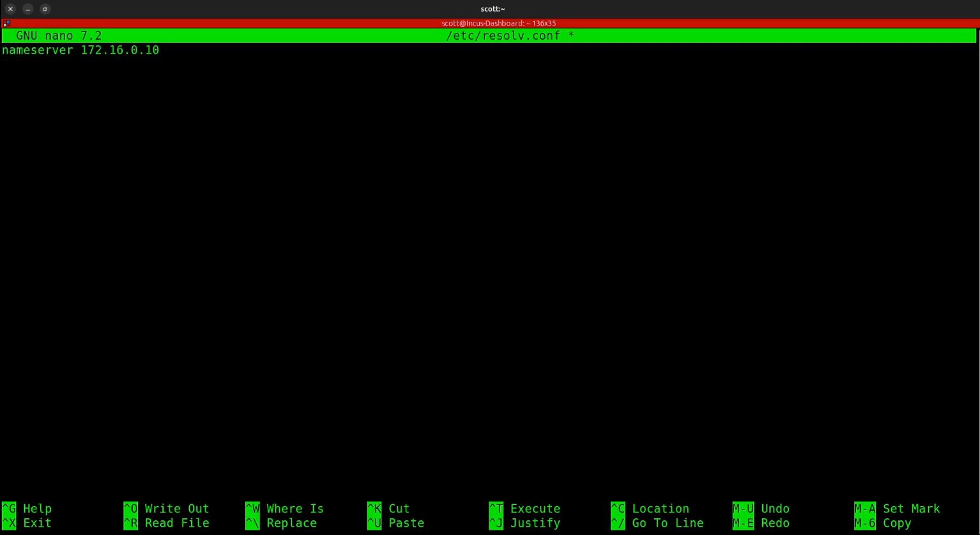Click the scott@Incus-Dashboard terminal title

tap(498, 23)
